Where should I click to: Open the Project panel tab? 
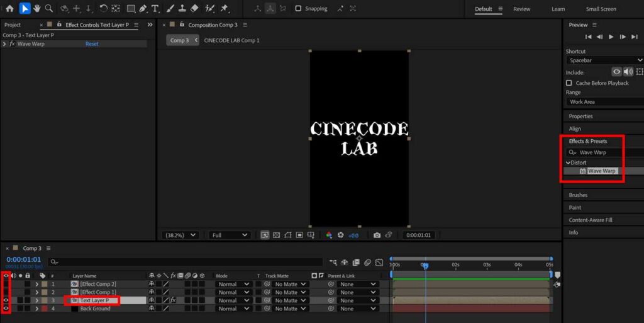coord(13,25)
